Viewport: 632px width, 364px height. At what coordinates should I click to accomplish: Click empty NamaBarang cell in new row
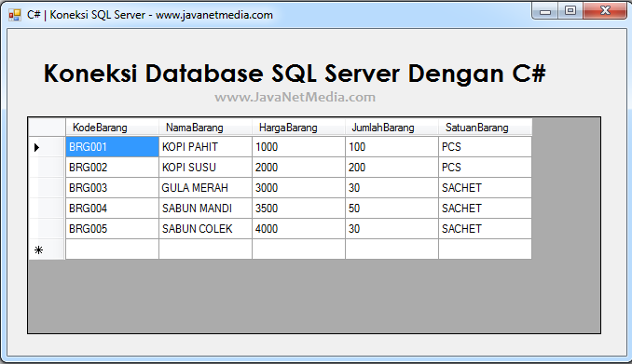pyautogui.click(x=205, y=249)
